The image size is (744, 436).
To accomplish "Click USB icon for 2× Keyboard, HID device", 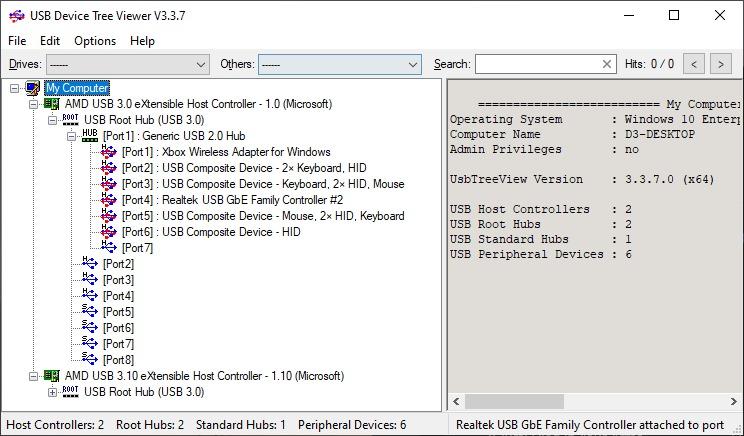I will (109, 168).
